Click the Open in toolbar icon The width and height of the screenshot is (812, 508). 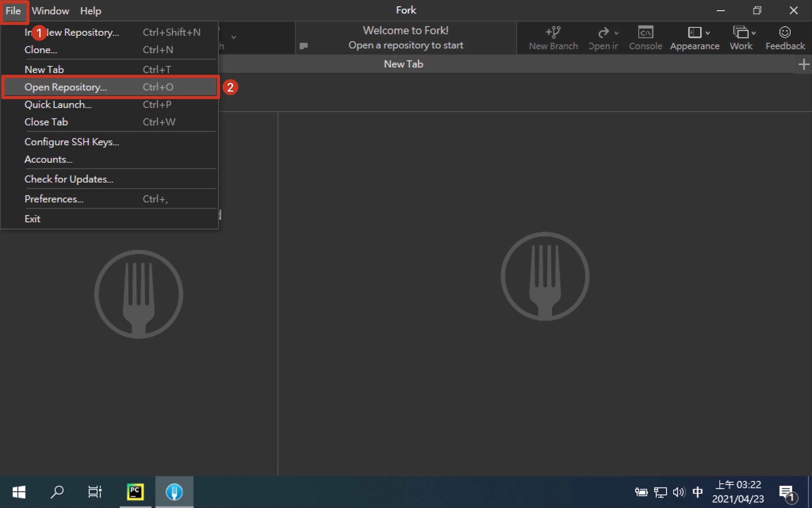coord(604,32)
